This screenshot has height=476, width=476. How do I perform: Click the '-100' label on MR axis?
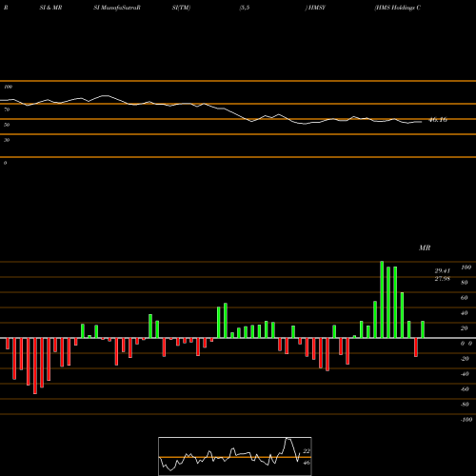tap(466, 420)
